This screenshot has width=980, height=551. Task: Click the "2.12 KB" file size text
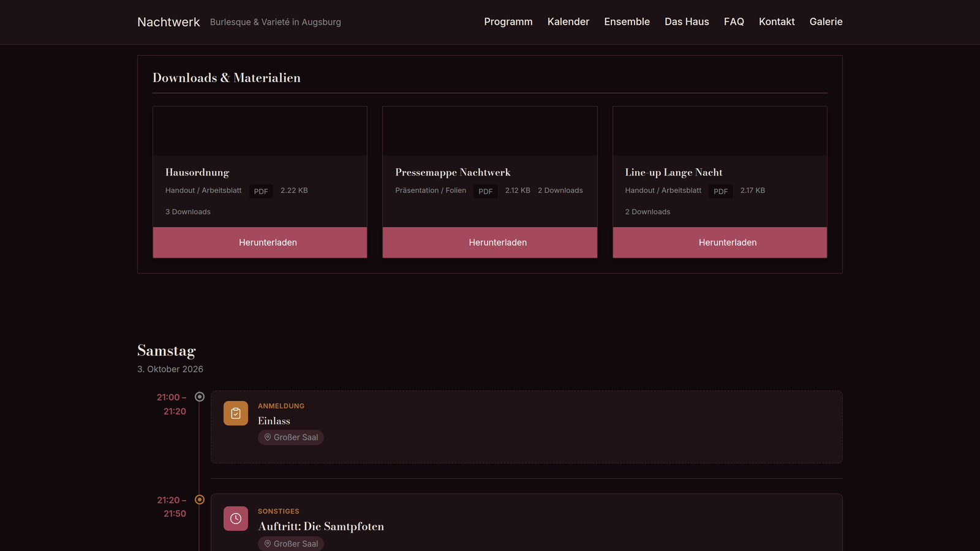coord(518,190)
